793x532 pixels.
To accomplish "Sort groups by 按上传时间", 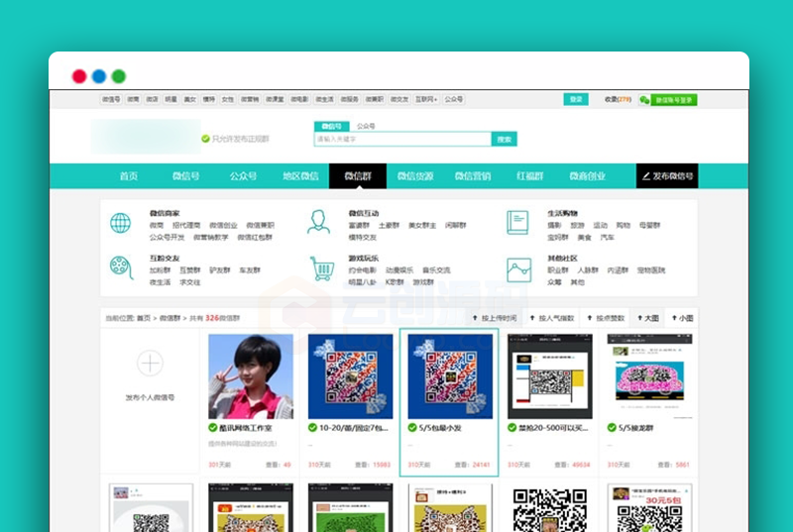I will (x=495, y=318).
